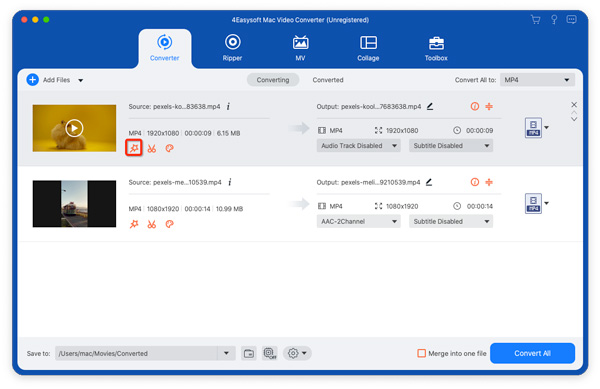The height and width of the screenshot is (389, 600).
Task: Click orange compress icon for second output
Action: pos(489,182)
